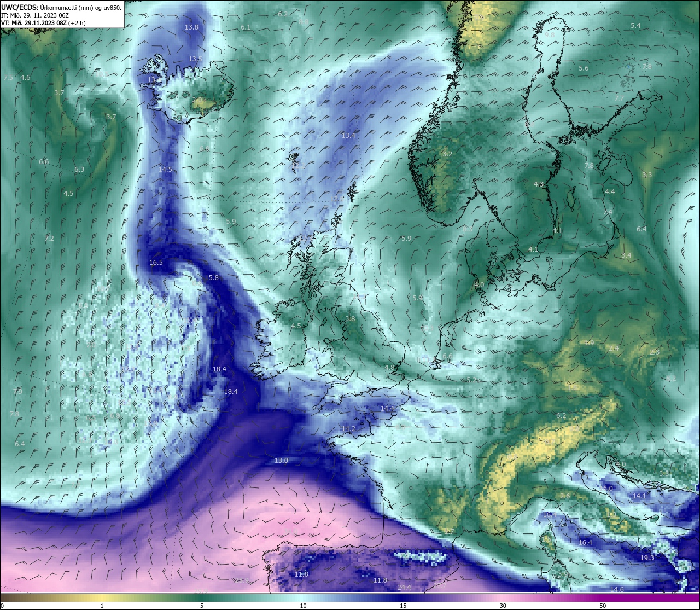Click the 4.6 value at upper left
This screenshot has width=700, height=610.
coord(25,78)
